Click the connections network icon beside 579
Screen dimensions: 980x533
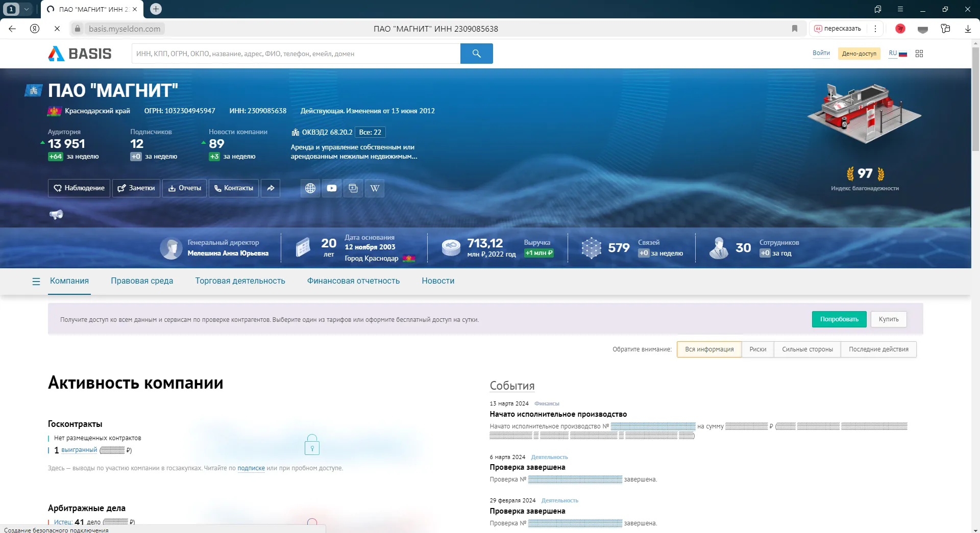coord(591,248)
